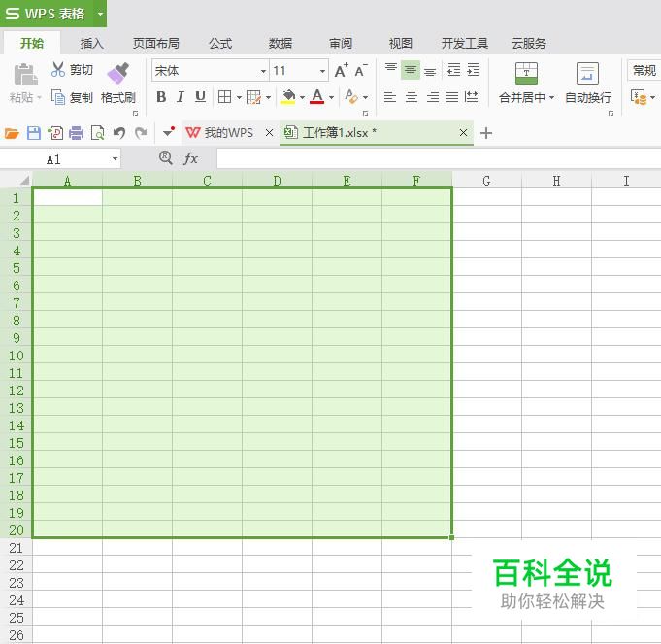Open the 数据 ribbon tab
This screenshot has width=661, height=644.
coord(281,43)
